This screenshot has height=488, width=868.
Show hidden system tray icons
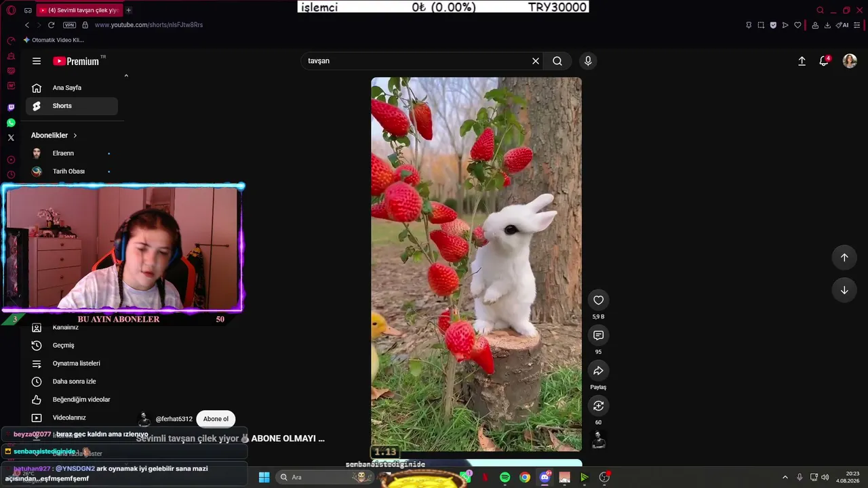(x=785, y=477)
